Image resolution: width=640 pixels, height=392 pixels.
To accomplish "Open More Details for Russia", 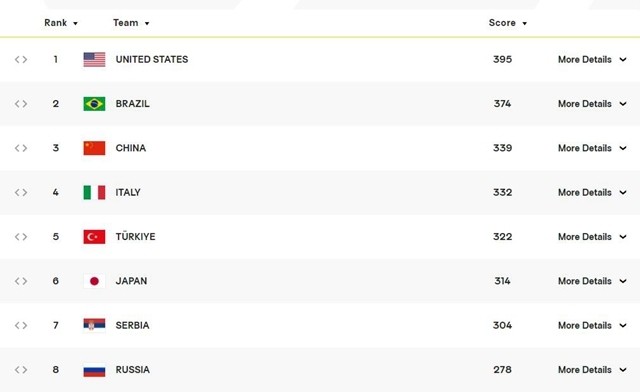I will click(x=592, y=370).
